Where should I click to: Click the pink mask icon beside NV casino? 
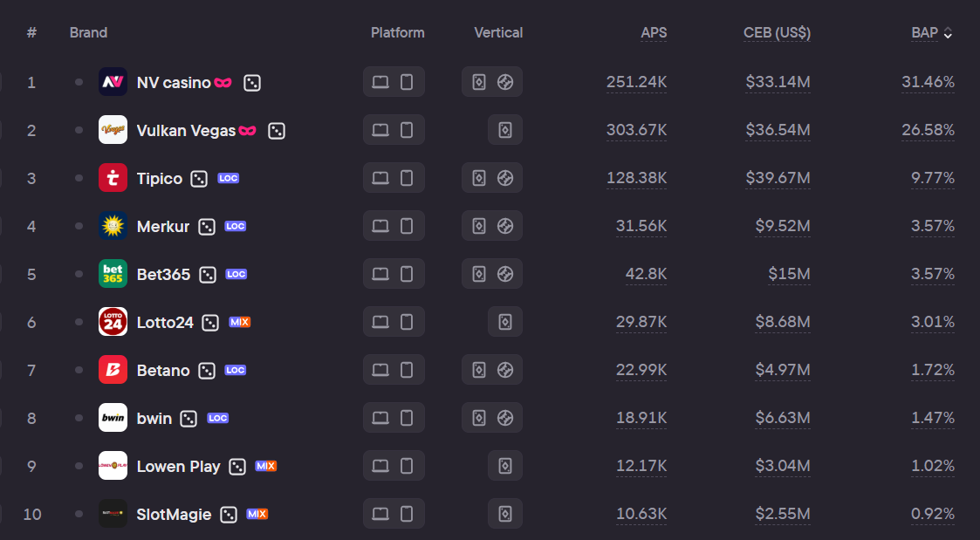pyautogui.click(x=223, y=83)
